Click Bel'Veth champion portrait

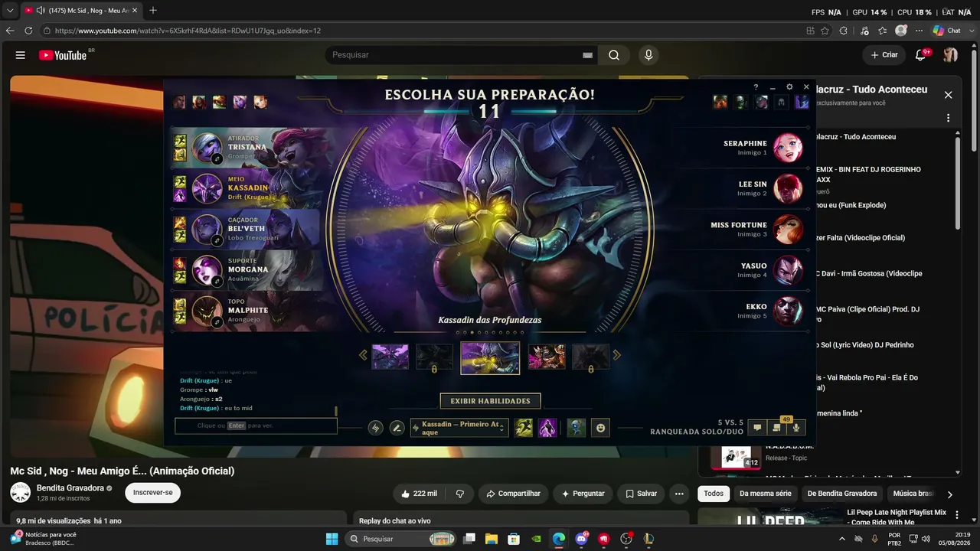point(207,230)
